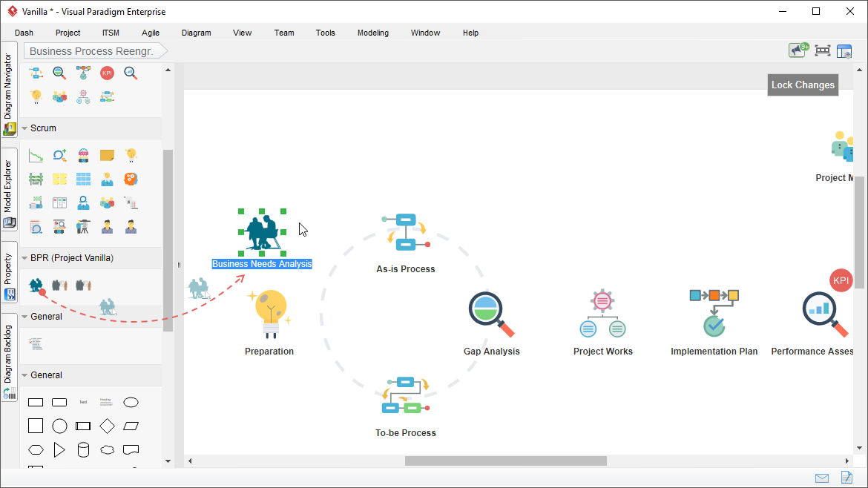Open the Modeling menu
868x488 pixels.
[373, 33]
